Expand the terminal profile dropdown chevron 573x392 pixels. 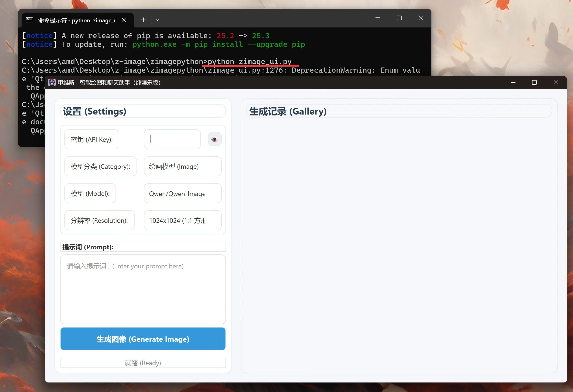pyautogui.click(x=157, y=20)
